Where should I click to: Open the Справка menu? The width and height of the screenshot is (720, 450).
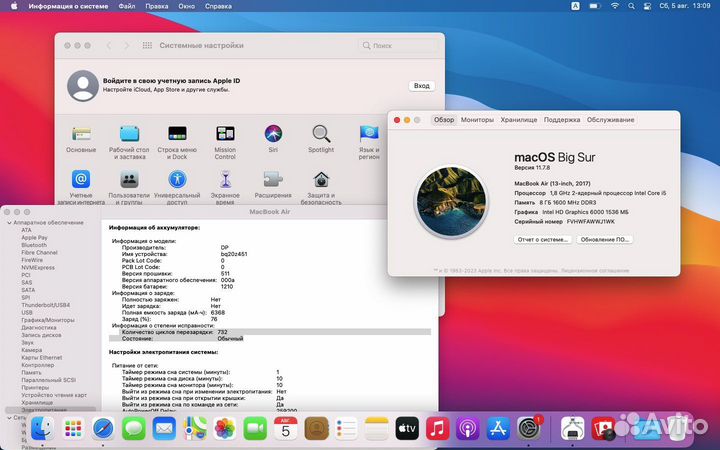(218, 6)
